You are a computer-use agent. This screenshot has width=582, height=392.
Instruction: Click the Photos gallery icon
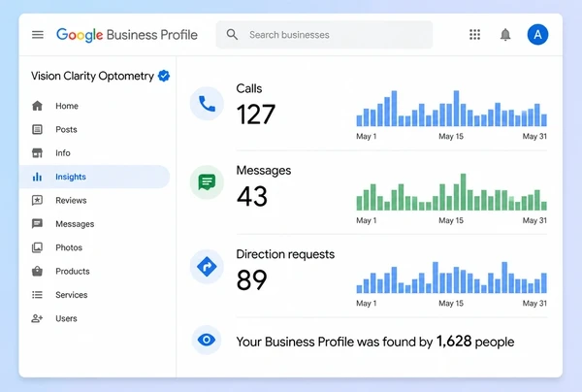click(37, 247)
